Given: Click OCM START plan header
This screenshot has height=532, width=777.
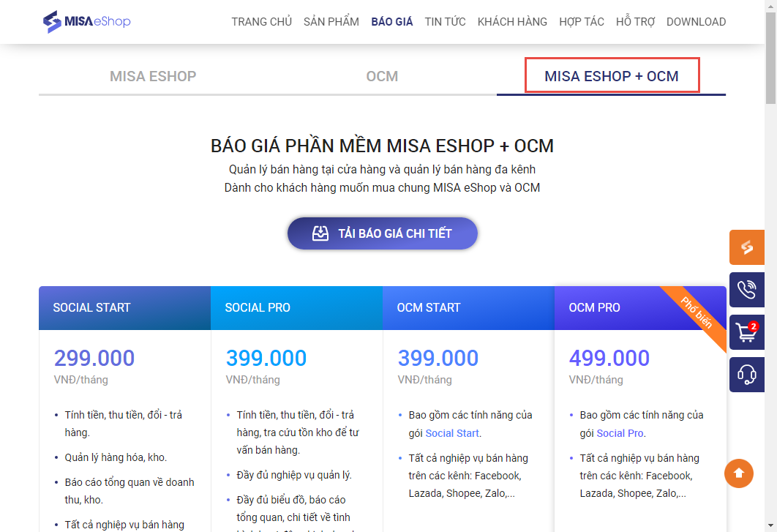Looking at the screenshot, I should point(468,308).
